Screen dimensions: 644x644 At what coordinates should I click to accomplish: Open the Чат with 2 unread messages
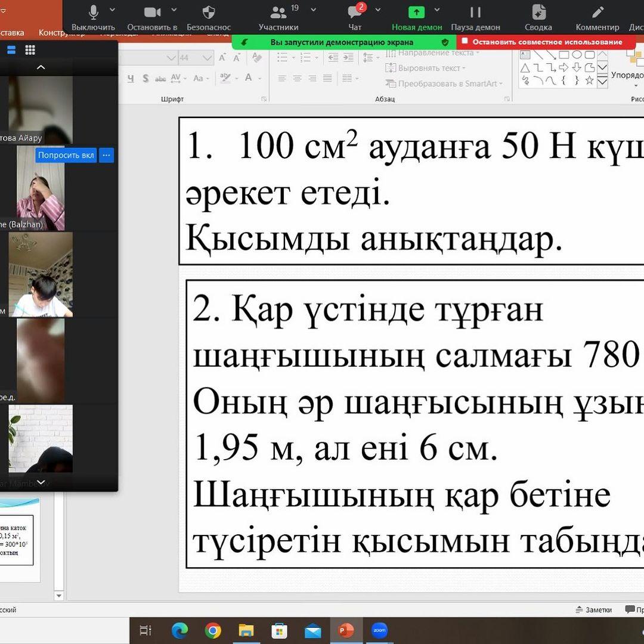355,18
